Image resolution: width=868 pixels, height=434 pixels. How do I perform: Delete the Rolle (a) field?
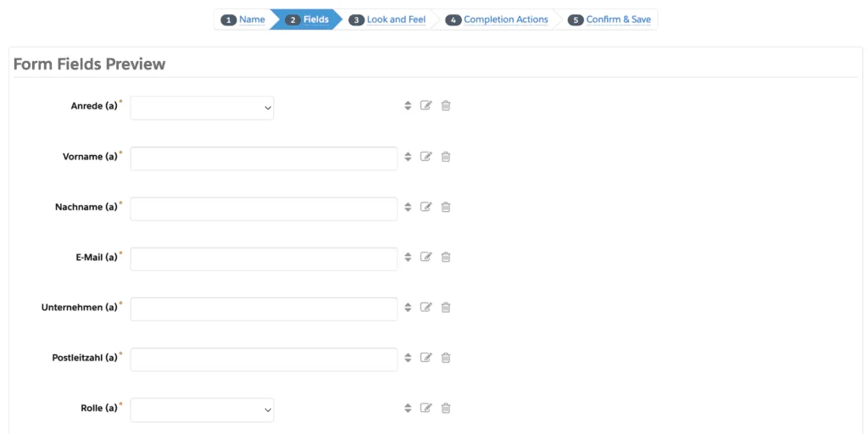point(446,408)
